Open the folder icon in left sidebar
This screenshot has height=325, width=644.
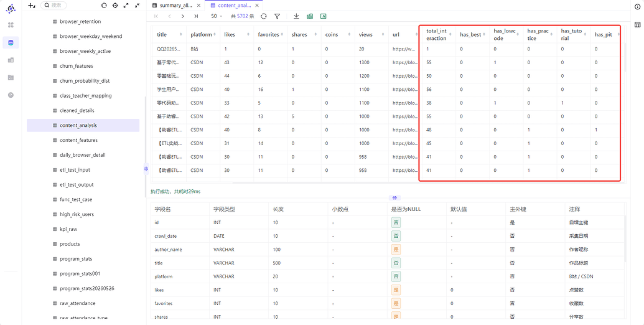[x=11, y=77]
